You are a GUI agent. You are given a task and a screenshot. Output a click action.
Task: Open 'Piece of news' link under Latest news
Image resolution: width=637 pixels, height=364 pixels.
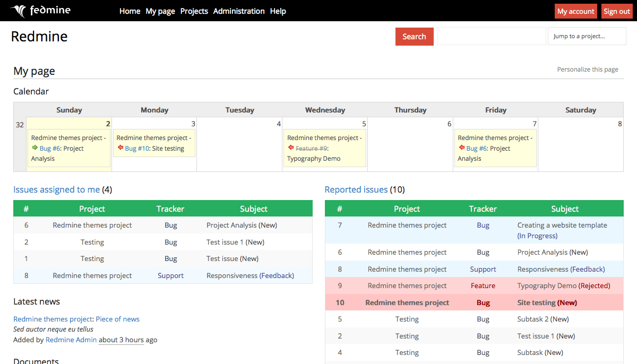(x=118, y=319)
